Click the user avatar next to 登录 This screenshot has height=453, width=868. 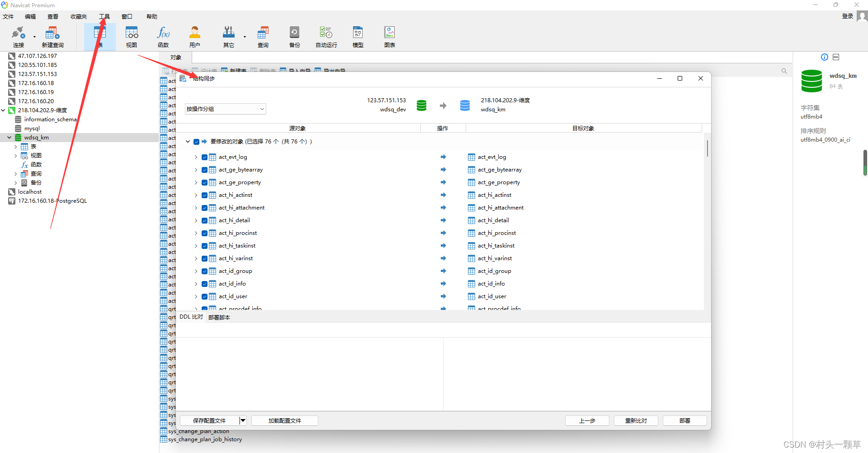coord(862,16)
